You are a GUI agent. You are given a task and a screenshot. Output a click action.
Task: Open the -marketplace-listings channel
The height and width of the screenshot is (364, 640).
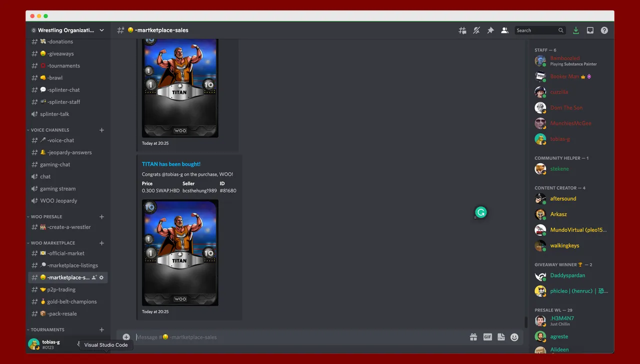[67, 265]
